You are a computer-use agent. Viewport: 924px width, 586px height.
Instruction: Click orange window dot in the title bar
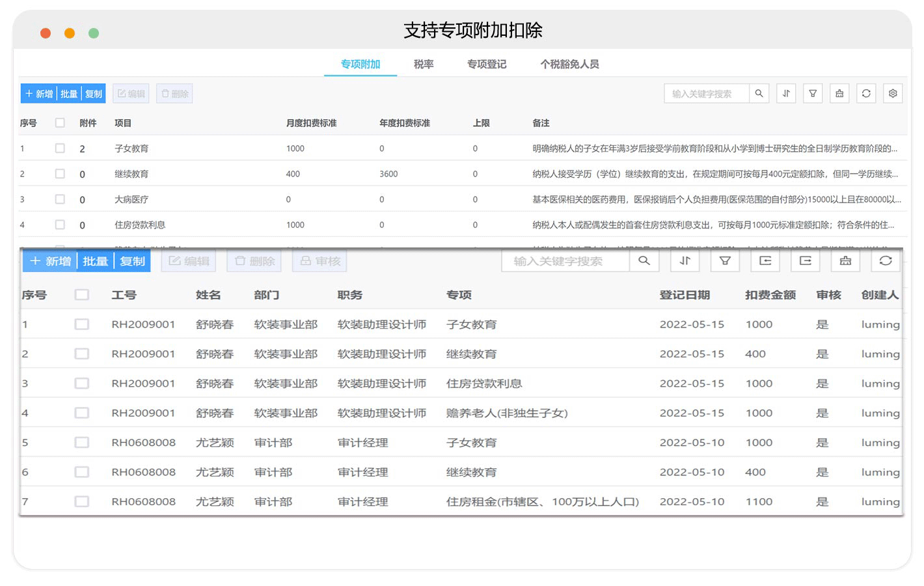click(x=70, y=33)
